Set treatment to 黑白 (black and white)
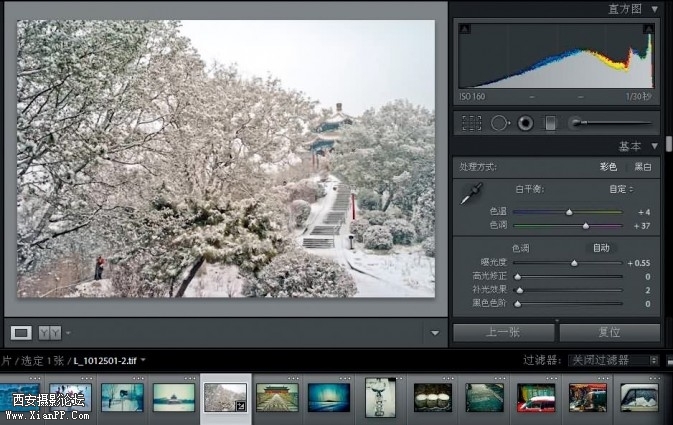Image resolution: width=673 pixels, height=425 pixels. 643,167
